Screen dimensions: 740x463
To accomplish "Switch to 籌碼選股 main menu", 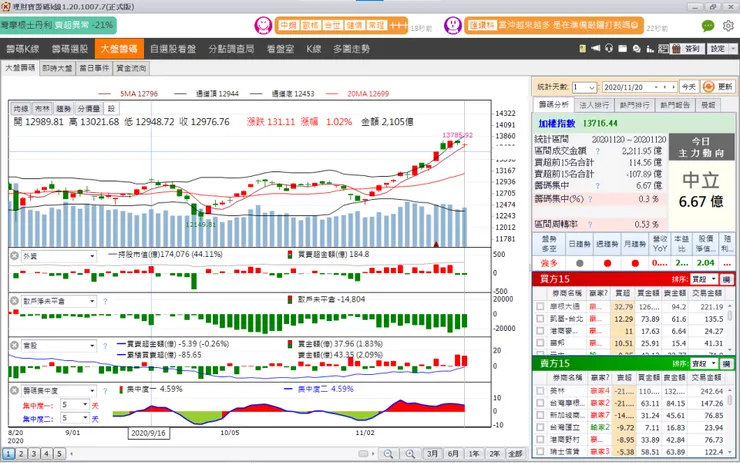I will (70, 49).
